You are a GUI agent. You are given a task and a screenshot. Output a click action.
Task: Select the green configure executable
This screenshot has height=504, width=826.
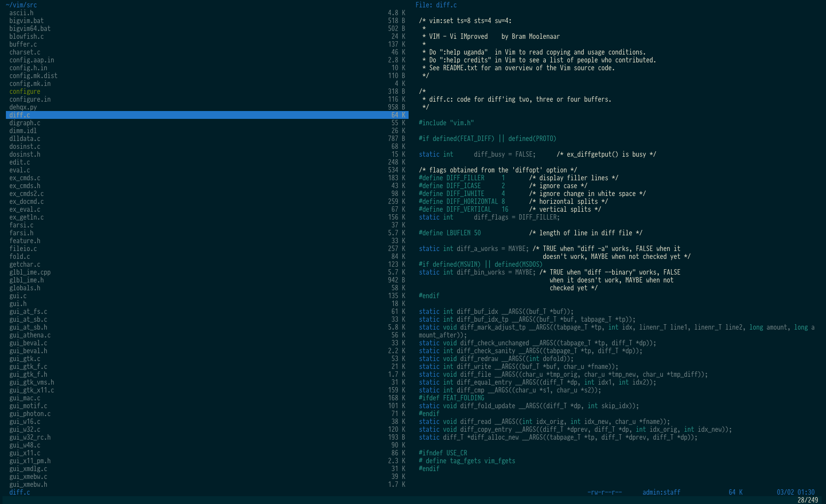(x=207, y=91)
